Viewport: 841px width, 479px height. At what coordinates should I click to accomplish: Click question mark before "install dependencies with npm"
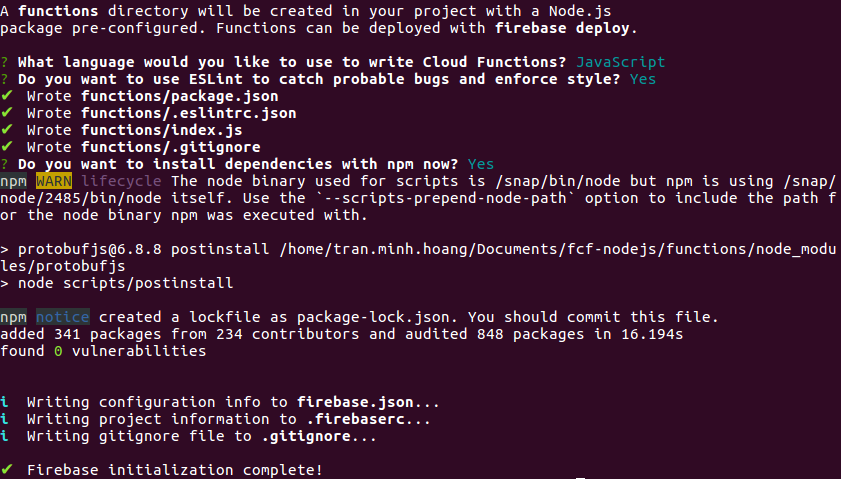point(6,164)
